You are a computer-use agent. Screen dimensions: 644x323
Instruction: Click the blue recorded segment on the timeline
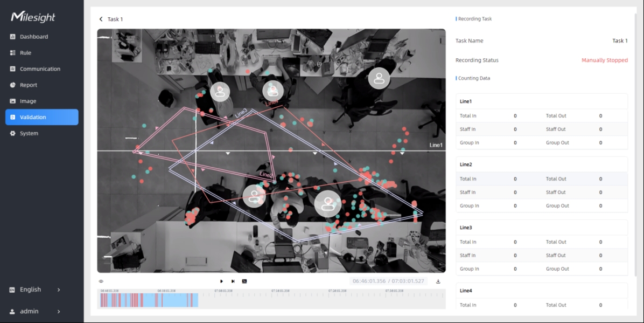coord(178,300)
